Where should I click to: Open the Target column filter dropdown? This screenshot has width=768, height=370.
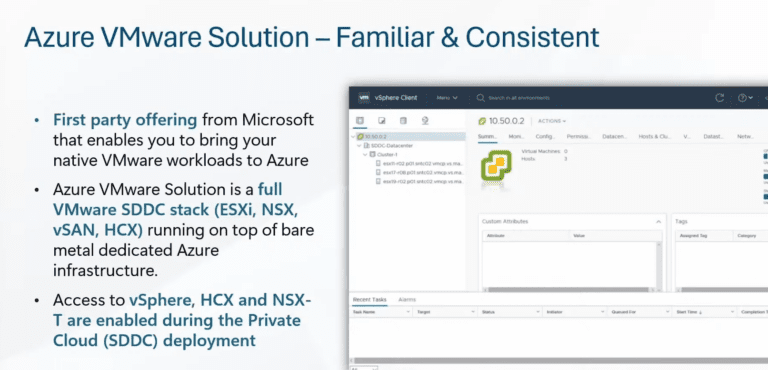click(x=473, y=312)
